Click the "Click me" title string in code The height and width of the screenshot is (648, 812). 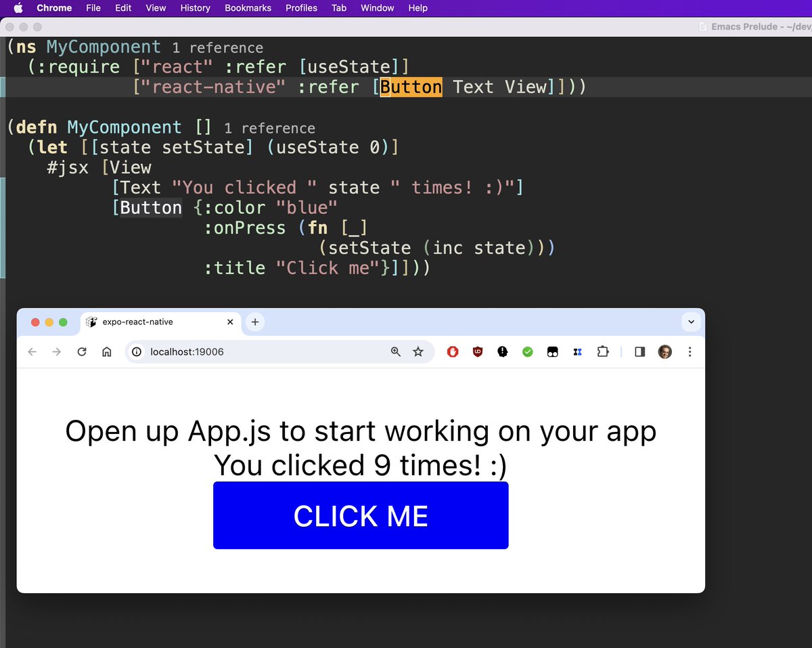[328, 268]
